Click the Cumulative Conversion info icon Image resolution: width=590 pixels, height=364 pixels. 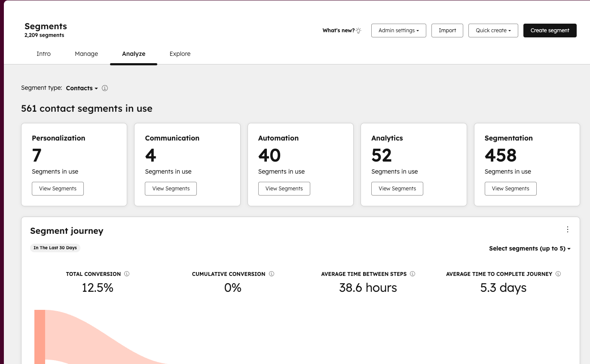coord(272,274)
